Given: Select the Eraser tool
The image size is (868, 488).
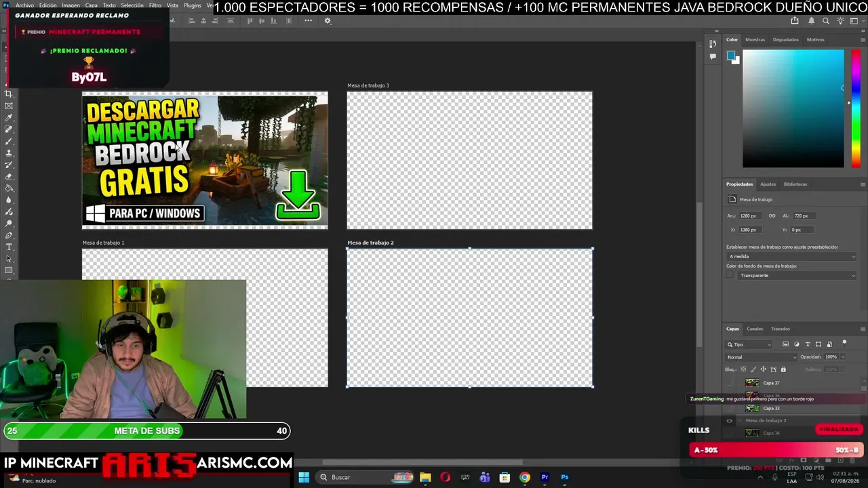Looking at the screenshot, I should click(x=9, y=176).
